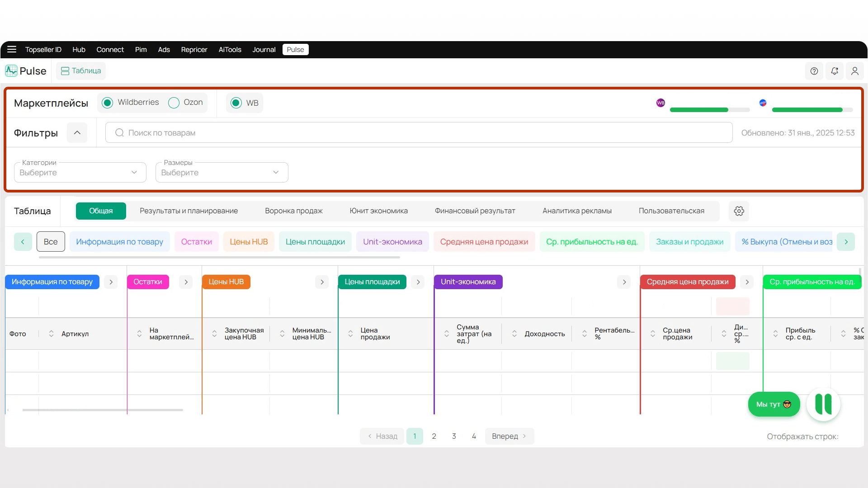Switch to Финансовый результат tab
This screenshot has width=868, height=488.
475,211
